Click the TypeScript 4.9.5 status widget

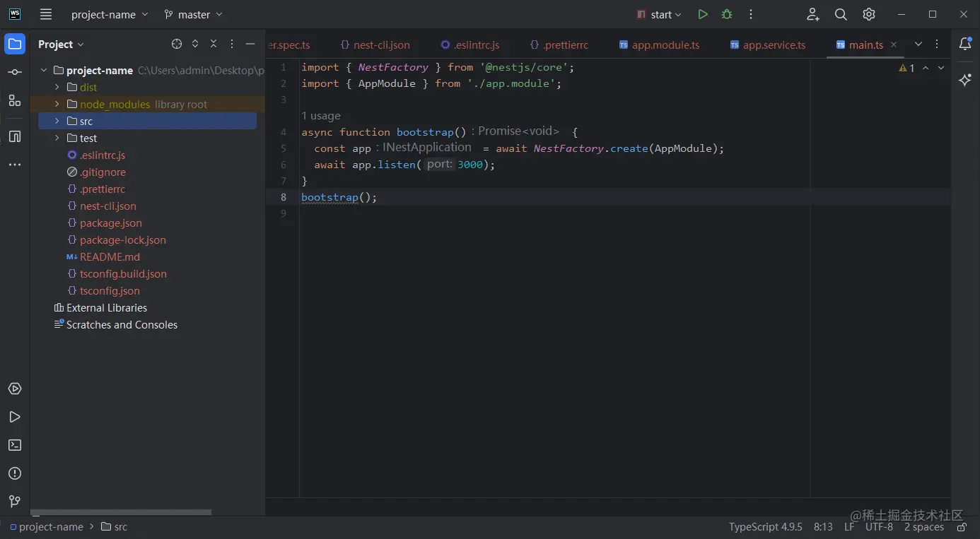point(765,527)
